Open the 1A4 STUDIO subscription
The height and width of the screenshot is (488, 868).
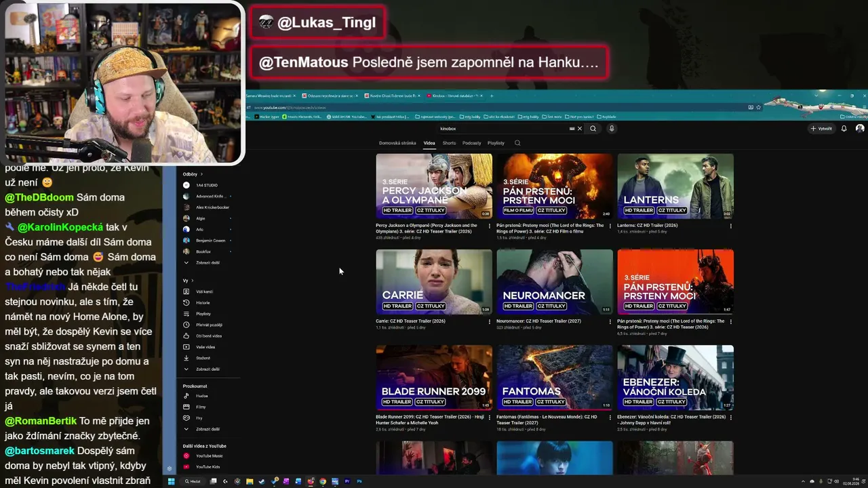click(x=207, y=185)
